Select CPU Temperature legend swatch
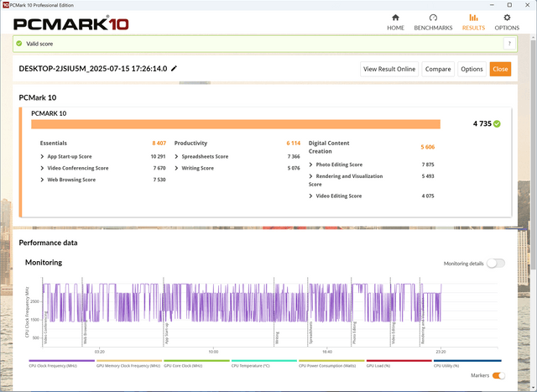537x392 pixels. coord(264,360)
